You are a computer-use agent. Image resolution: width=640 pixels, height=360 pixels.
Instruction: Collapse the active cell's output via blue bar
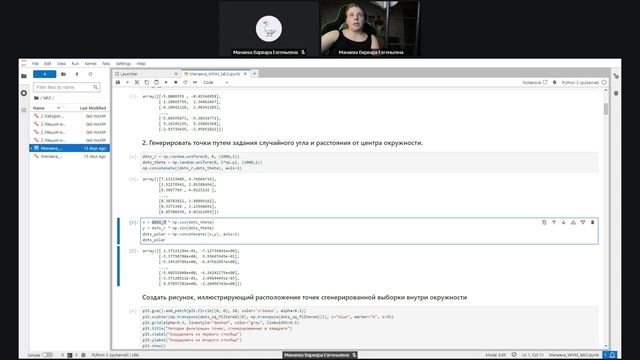point(118,266)
